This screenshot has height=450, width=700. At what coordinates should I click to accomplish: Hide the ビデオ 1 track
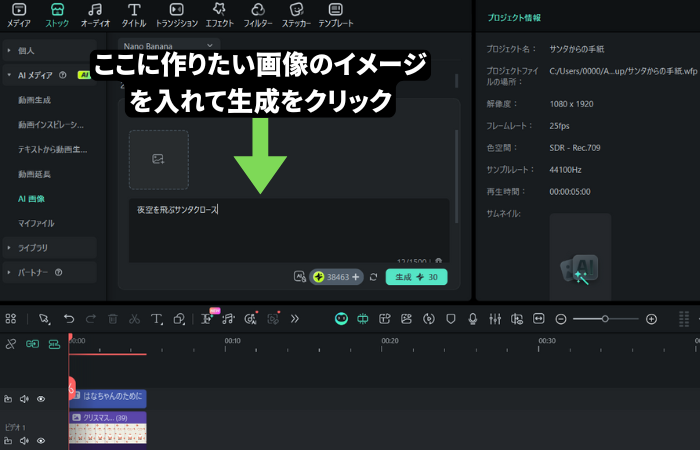coord(41,441)
